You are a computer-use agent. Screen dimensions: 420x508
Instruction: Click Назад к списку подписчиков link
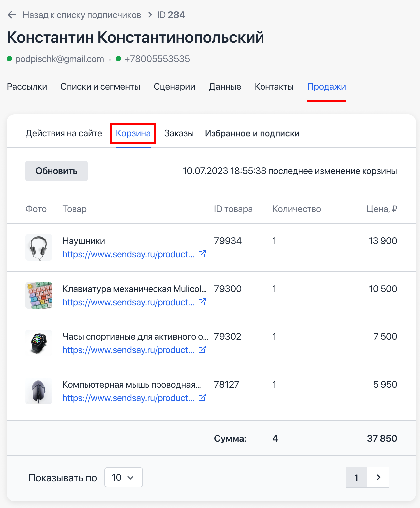(x=82, y=15)
